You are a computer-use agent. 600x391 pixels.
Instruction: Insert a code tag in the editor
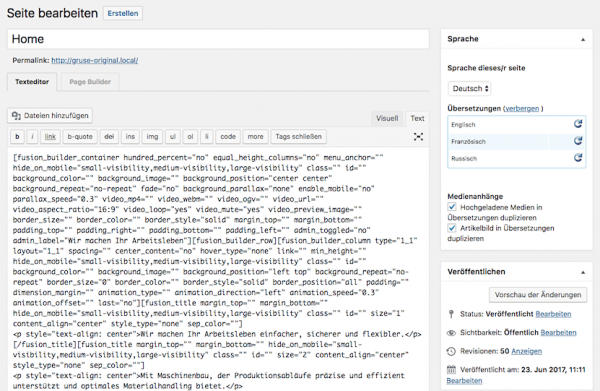(x=228, y=137)
